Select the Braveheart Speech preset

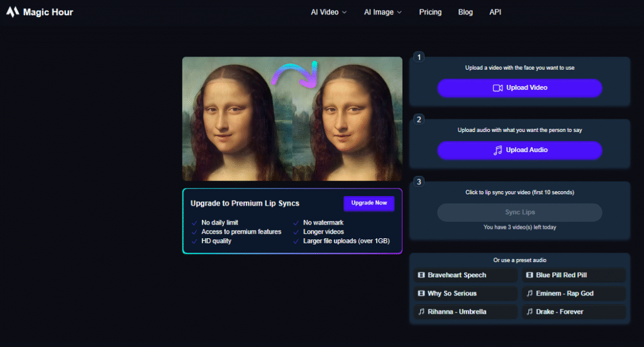point(466,275)
